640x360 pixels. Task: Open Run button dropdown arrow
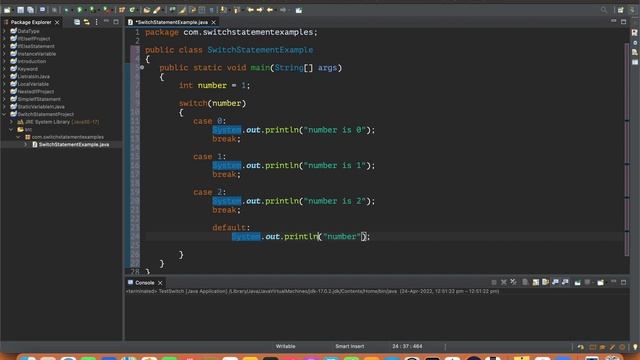pos(85,10)
